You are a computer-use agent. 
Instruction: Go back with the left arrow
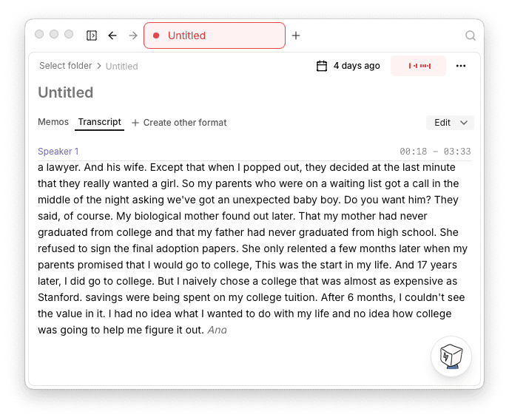point(112,35)
